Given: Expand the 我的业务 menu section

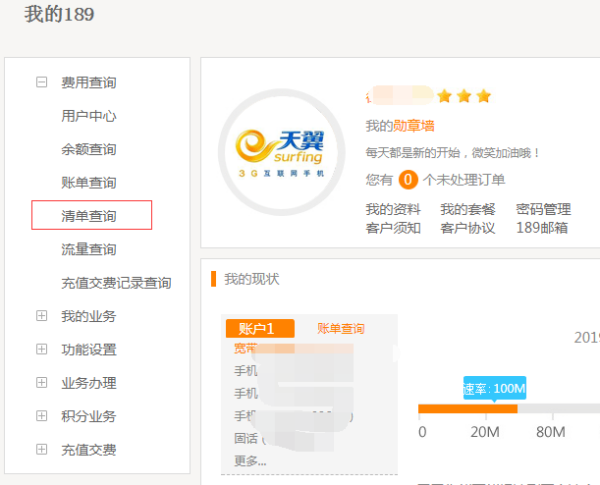Looking at the screenshot, I should pos(42,316).
